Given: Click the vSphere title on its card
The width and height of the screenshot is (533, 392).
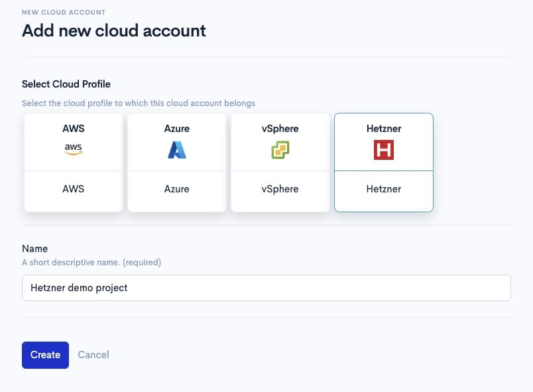Looking at the screenshot, I should pyautogui.click(x=280, y=128).
